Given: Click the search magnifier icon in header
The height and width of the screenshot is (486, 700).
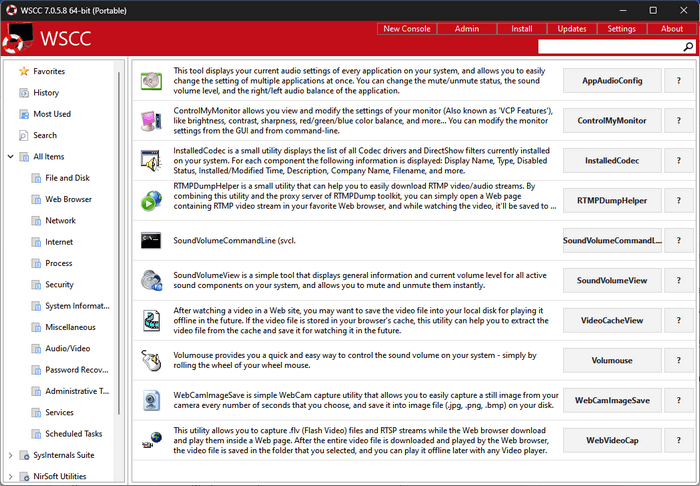Looking at the screenshot, I should tap(688, 46).
